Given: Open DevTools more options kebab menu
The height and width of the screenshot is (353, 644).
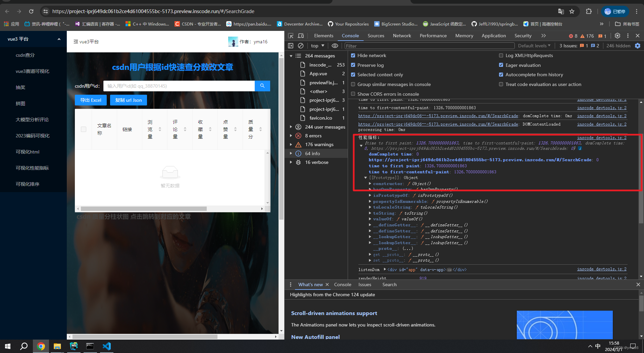Looking at the screenshot, I should (628, 36).
